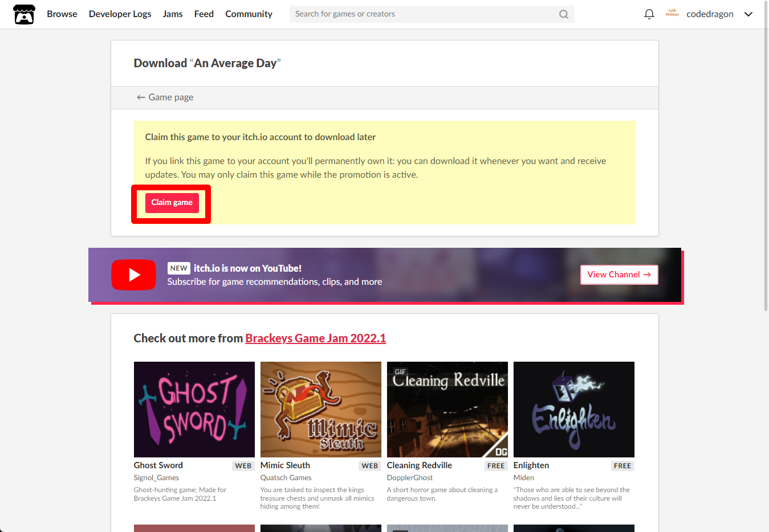Return to the Game page link
The width and height of the screenshot is (769, 532).
(165, 97)
